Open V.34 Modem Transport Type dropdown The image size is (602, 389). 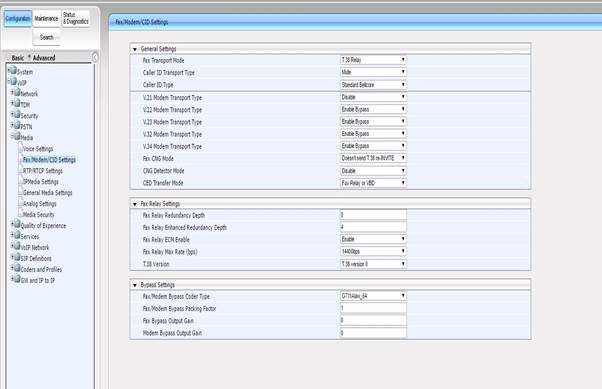click(373, 146)
